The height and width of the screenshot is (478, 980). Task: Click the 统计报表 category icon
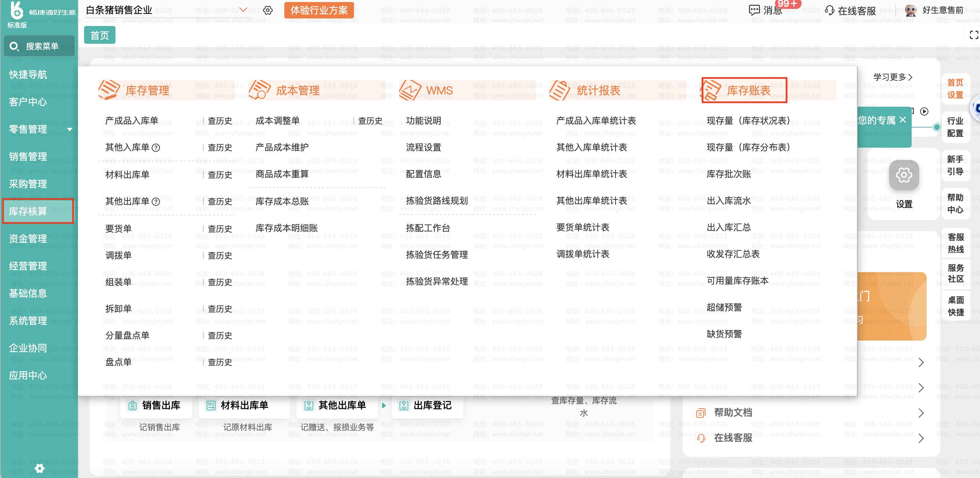560,90
